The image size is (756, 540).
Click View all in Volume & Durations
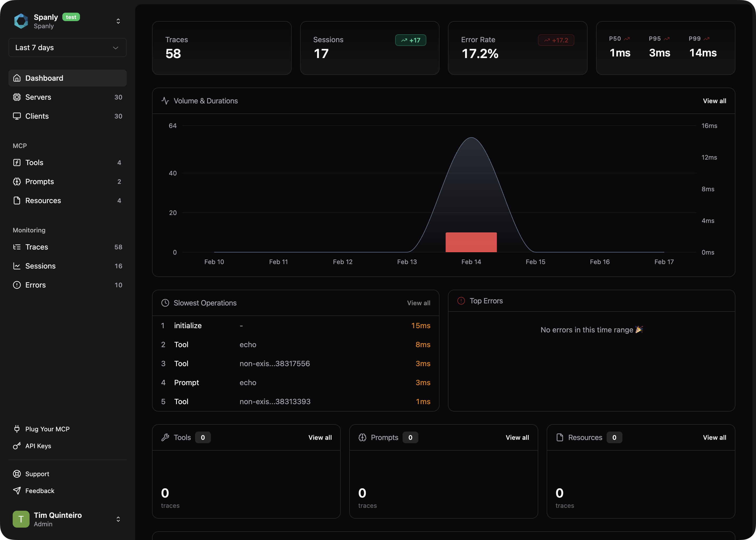pyautogui.click(x=714, y=101)
